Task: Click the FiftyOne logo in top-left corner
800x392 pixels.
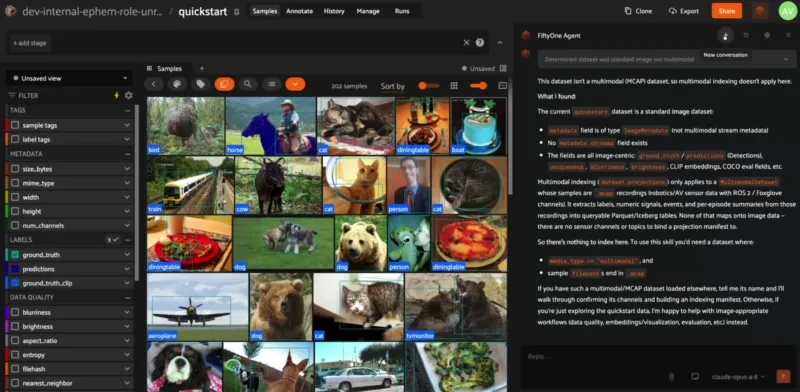Action: (x=10, y=11)
